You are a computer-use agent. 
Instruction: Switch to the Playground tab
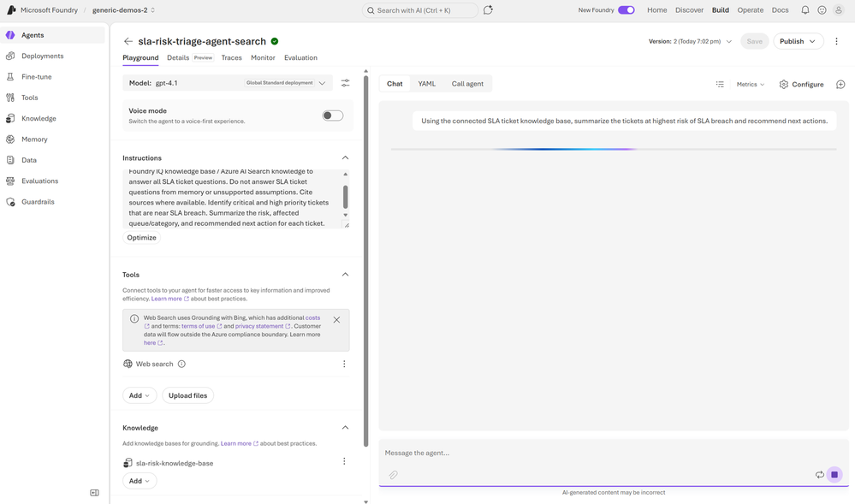[x=140, y=58]
